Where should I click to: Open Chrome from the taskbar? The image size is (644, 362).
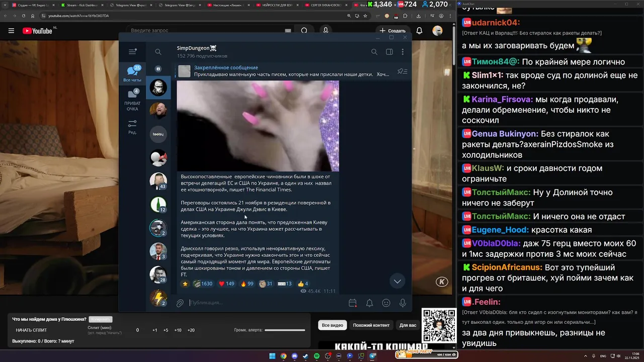tap(283, 356)
